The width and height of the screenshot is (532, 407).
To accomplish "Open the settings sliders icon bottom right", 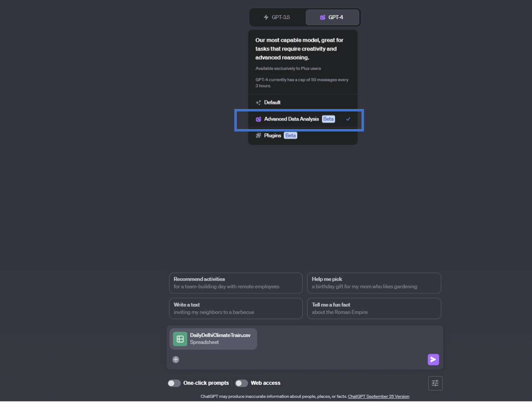I will coord(435,383).
